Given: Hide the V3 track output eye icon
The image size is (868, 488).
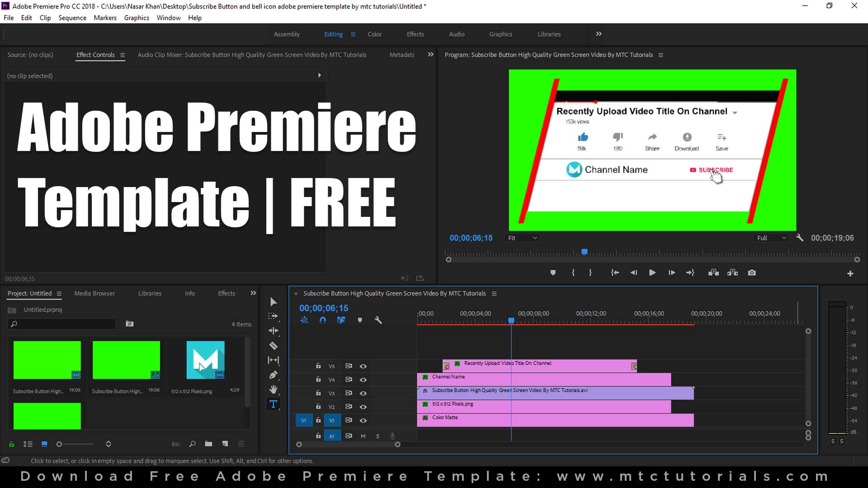Looking at the screenshot, I should (363, 393).
